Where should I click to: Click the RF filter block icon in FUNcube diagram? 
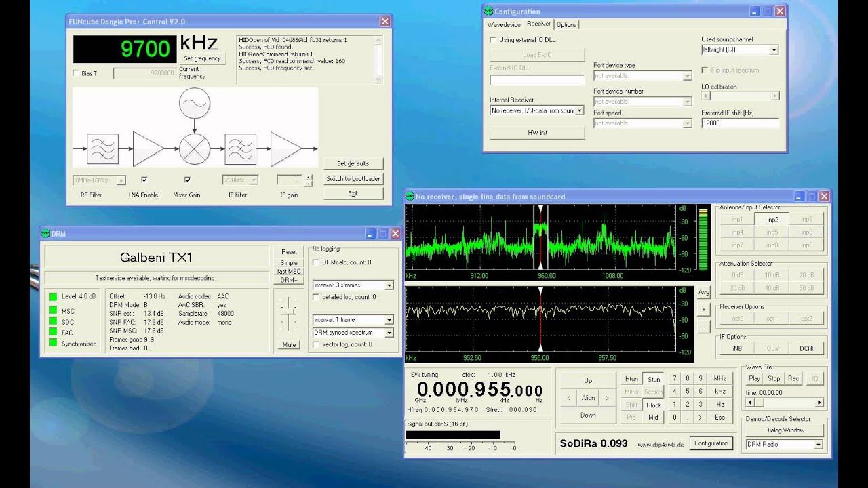coord(102,149)
